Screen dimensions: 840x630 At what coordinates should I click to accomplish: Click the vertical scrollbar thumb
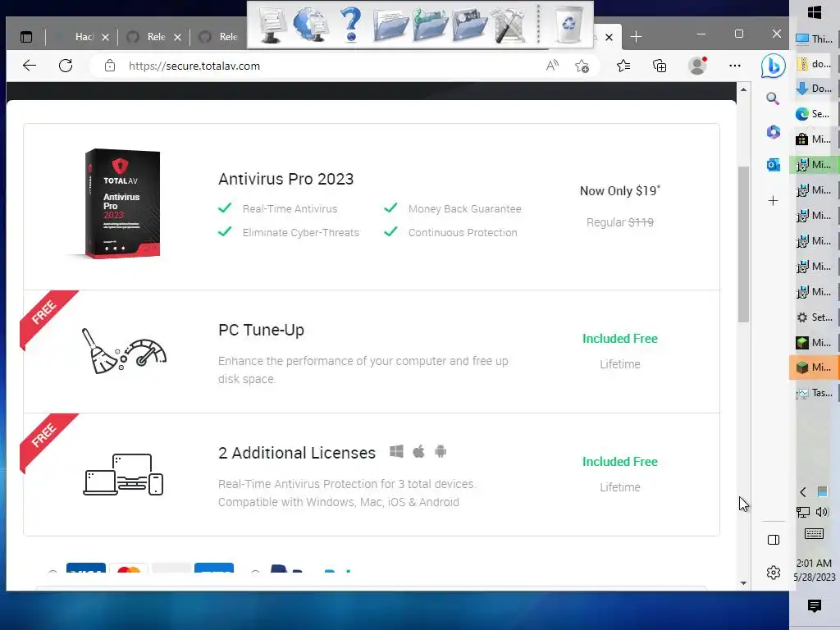[x=743, y=244]
